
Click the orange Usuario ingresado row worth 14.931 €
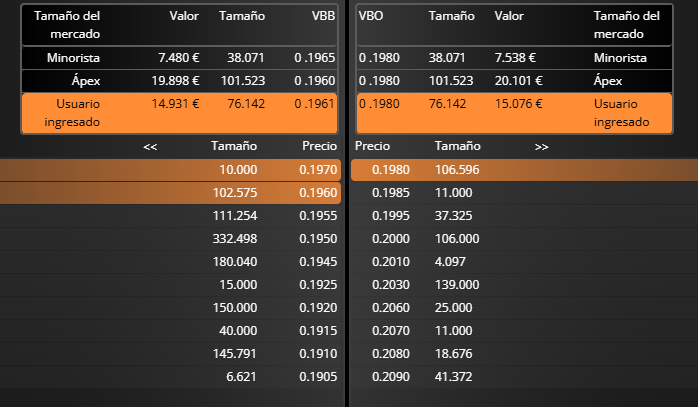[x=180, y=112]
